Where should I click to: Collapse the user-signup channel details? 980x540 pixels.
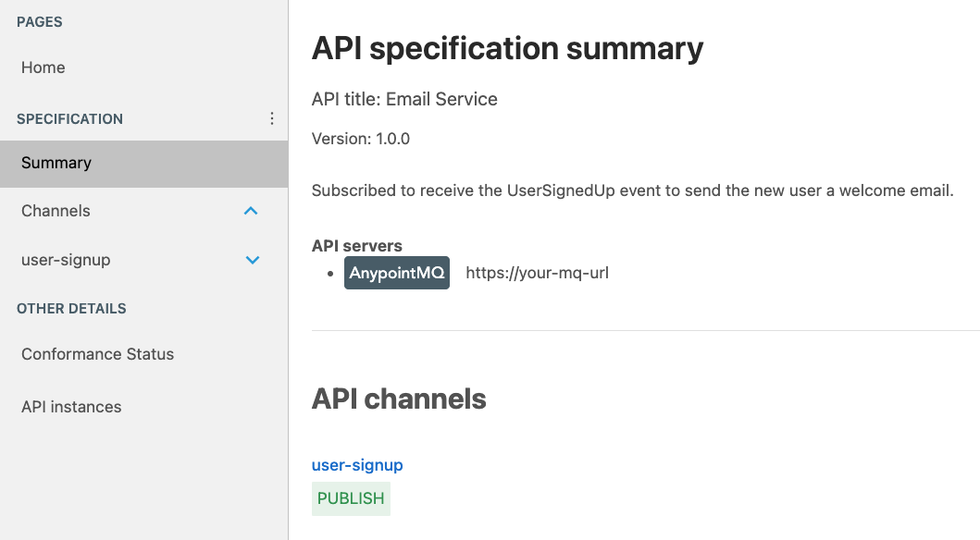pos(252,260)
